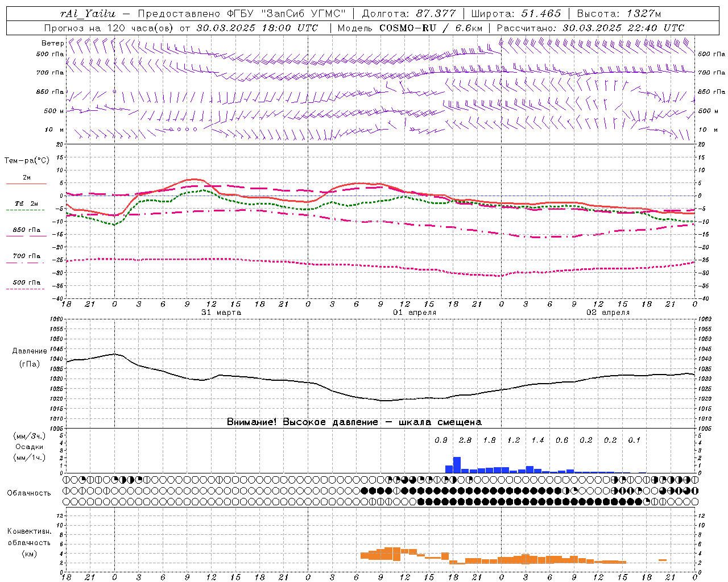Click the 0.1 three-hour precipitation value

coord(634,440)
